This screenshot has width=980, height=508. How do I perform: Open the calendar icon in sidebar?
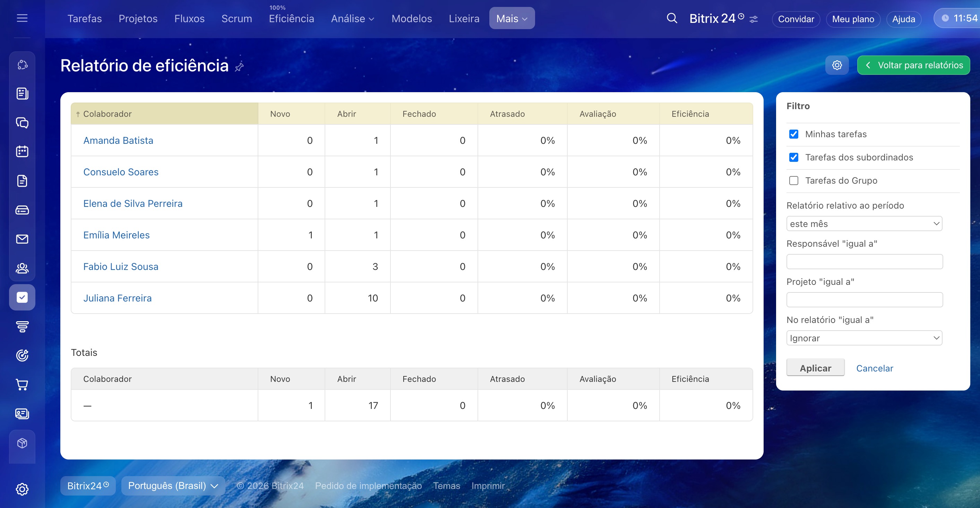[22, 152]
